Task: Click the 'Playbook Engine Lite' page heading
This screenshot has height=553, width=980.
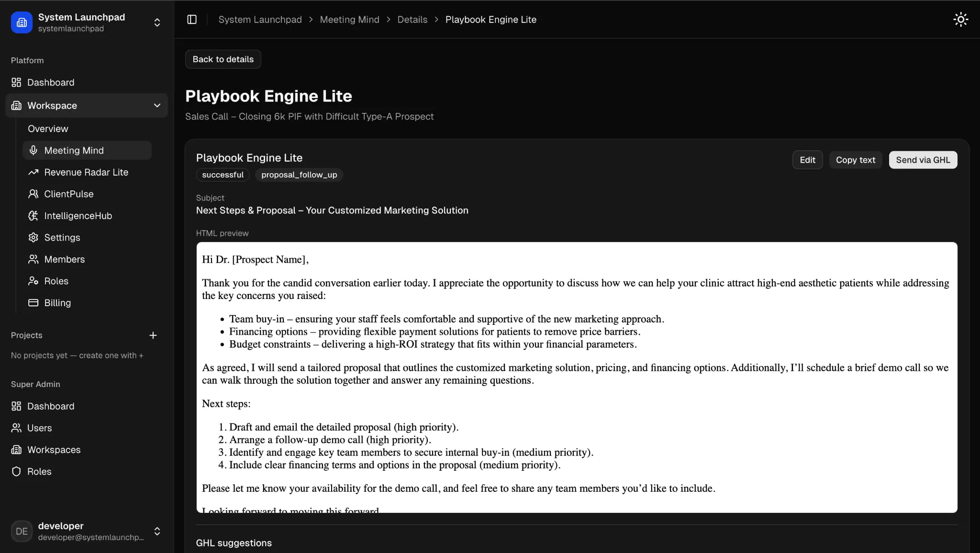Action: point(268,96)
